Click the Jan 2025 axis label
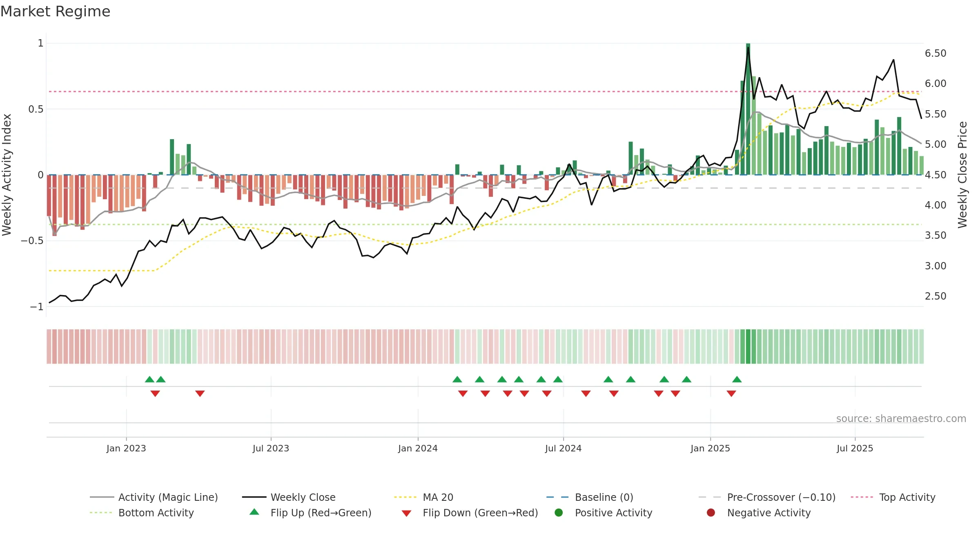980x551 pixels. tap(710, 448)
